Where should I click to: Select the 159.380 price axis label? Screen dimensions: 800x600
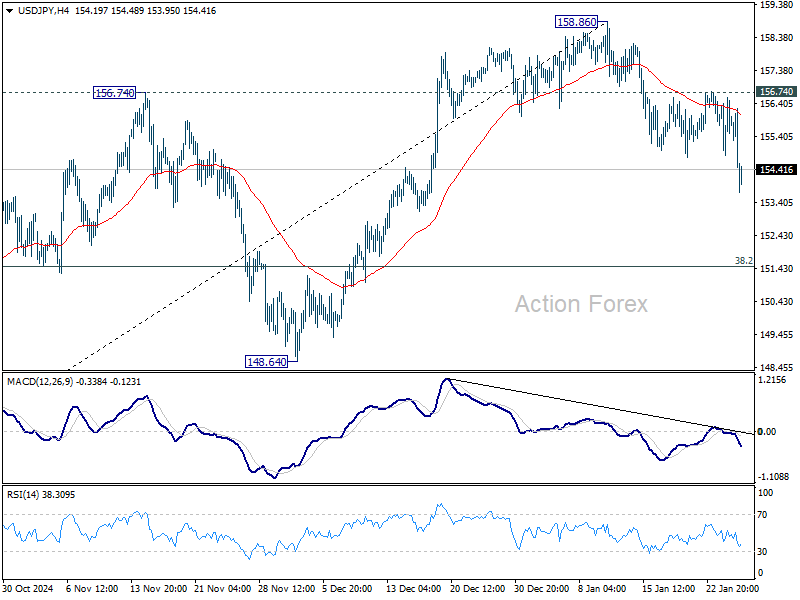click(x=776, y=5)
